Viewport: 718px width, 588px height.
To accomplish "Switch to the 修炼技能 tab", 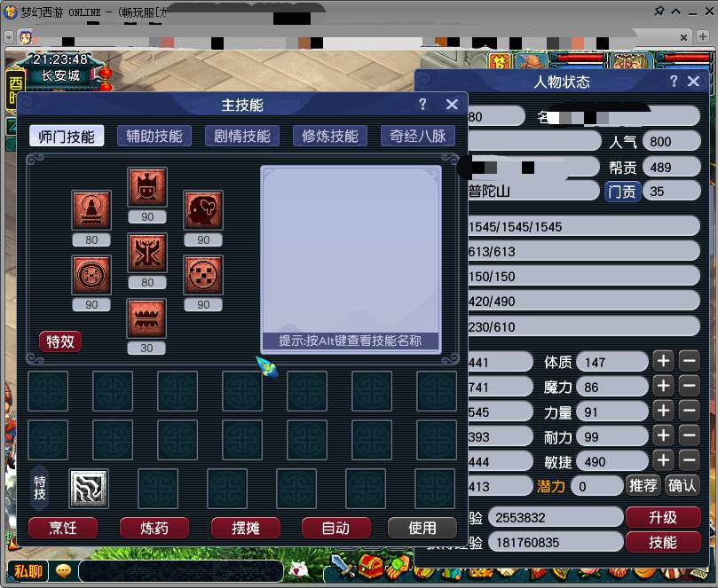I will tap(329, 136).
